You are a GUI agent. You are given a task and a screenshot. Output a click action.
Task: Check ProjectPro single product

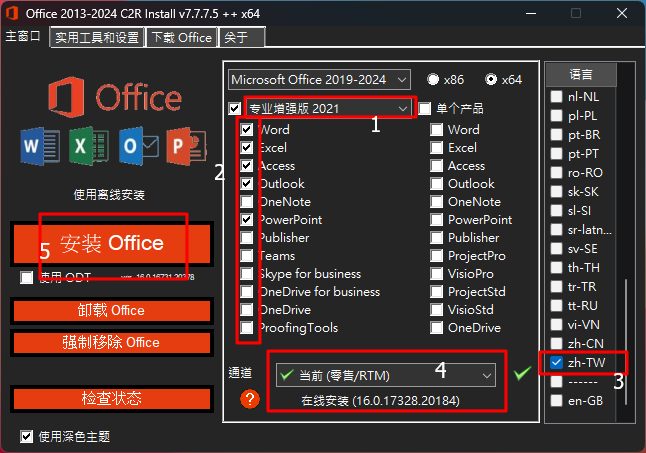[436, 256]
